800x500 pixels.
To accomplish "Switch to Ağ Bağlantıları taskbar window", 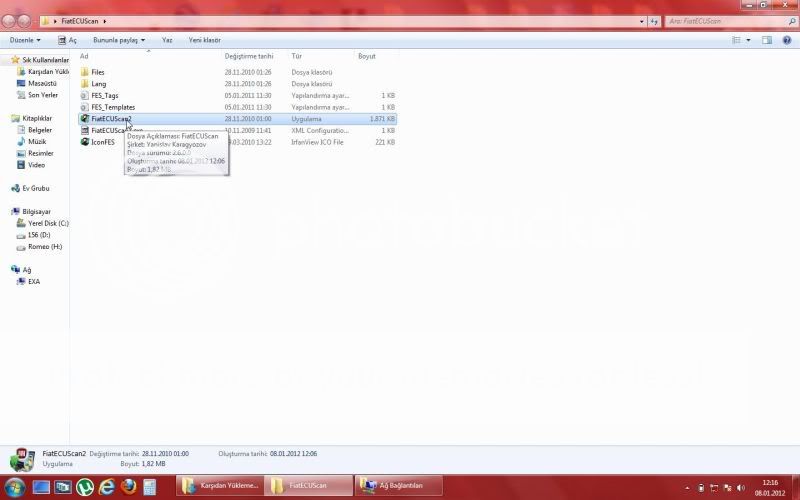I will point(398,486).
